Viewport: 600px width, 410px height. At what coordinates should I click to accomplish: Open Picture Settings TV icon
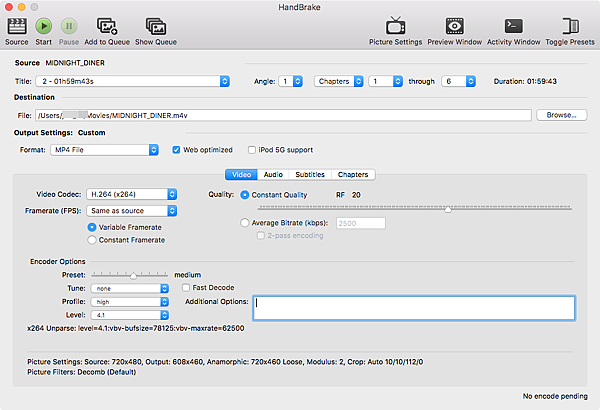395,26
